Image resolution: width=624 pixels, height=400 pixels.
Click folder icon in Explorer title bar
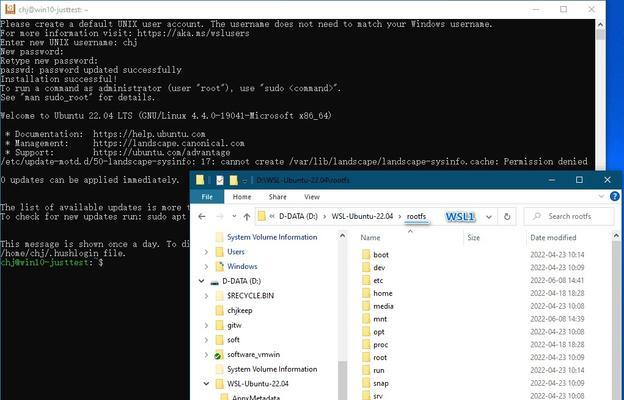click(x=200, y=180)
